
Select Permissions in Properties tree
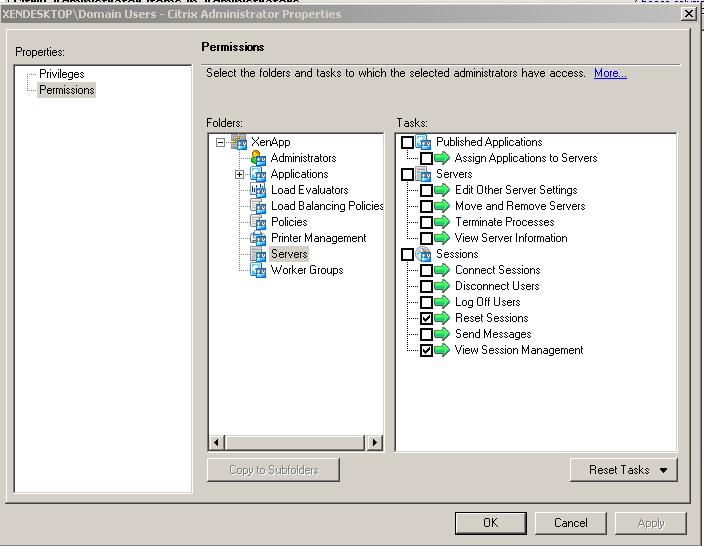pos(66,90)
